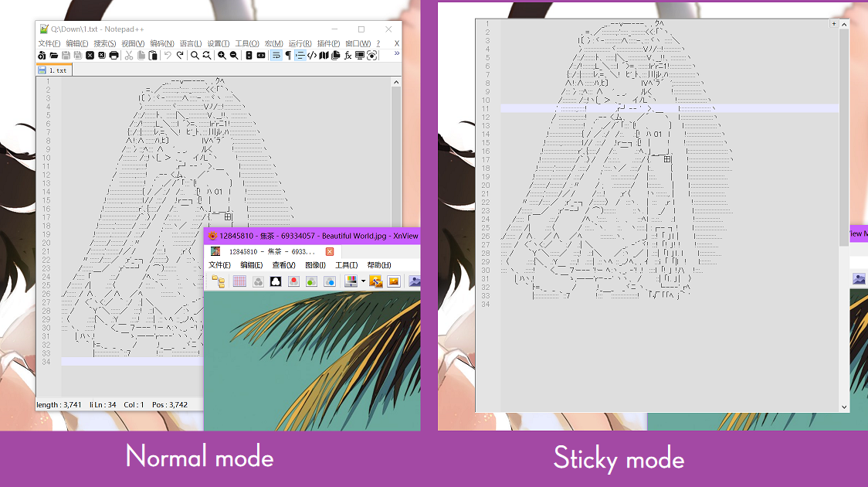868x487 pixels.
Task: Click user-defined language code icon
Action: pos(312,56)
